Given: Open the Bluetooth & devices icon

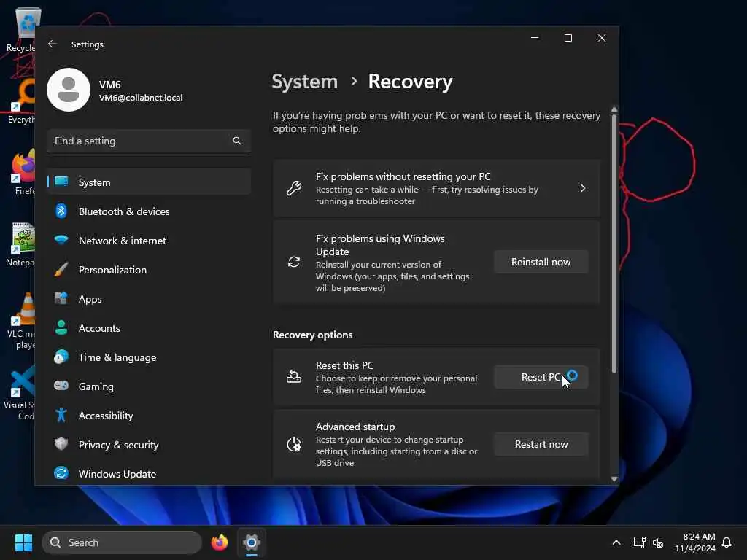Looking at the screenshot, I should [x=61, y=211].
